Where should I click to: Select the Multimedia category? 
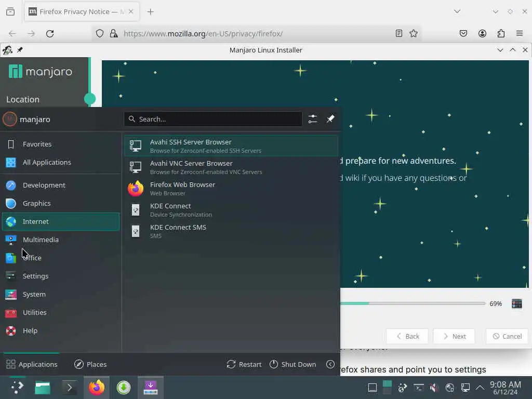click(x=61, y=240)
